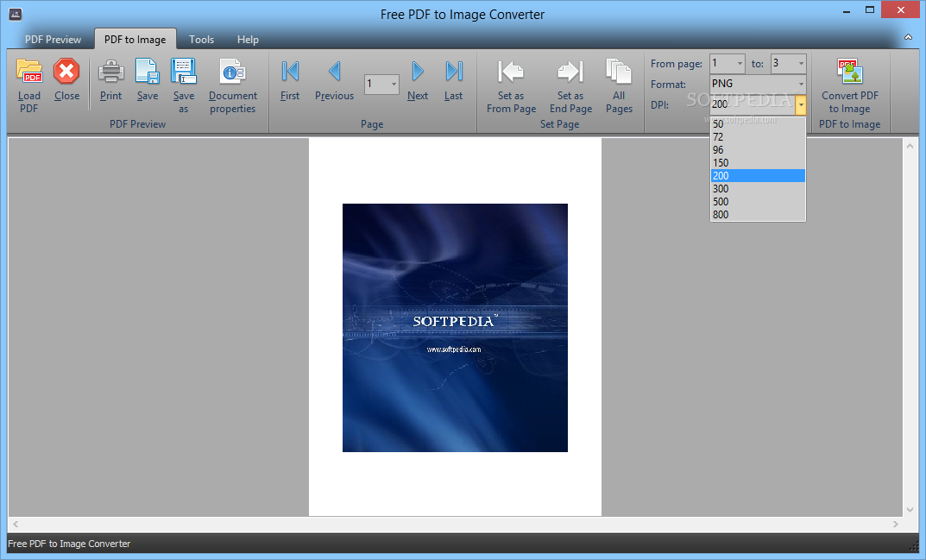
Task: Open the Format PNG dropdown
Action: tap(801, 84)
